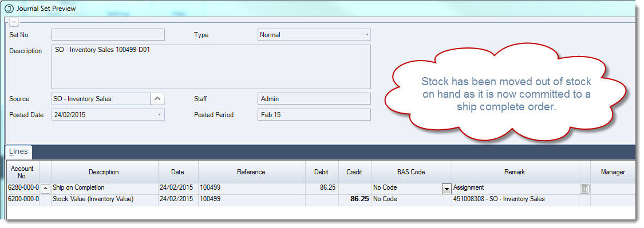
Task: Click No Code in the Stock Value row
Action: (412, 199)
